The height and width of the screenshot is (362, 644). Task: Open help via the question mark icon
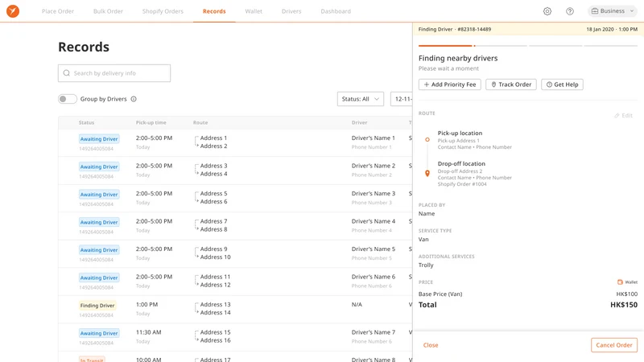coord(570,11)
